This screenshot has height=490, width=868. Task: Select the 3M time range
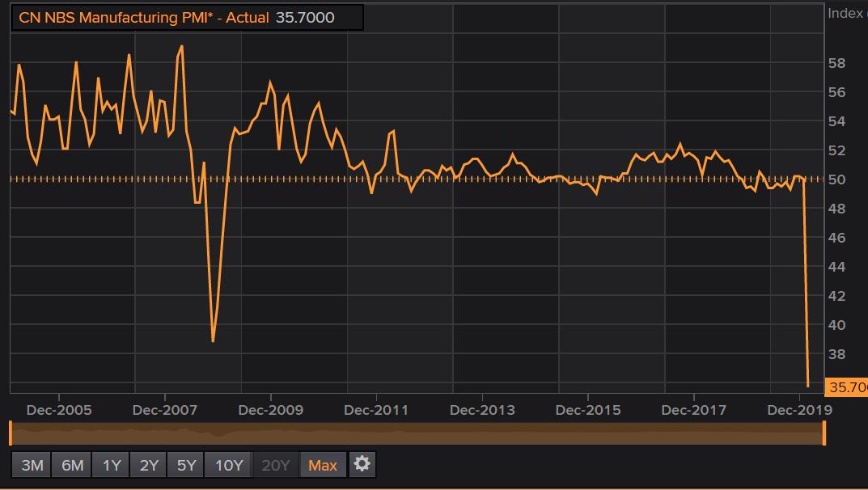[x=32, y=465]
